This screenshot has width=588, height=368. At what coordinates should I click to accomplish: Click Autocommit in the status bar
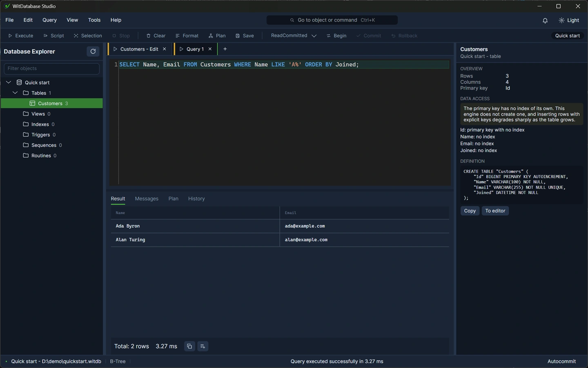(561, 361)
